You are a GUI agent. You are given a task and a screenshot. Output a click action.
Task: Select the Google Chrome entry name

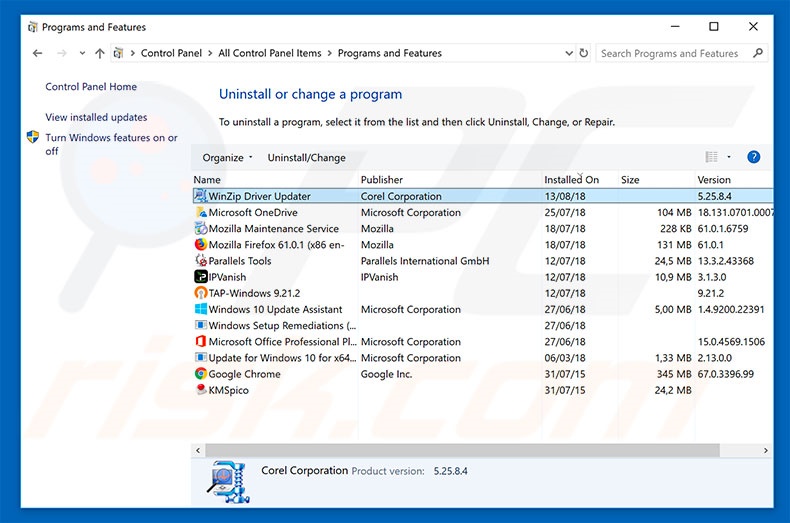(244, 373)
